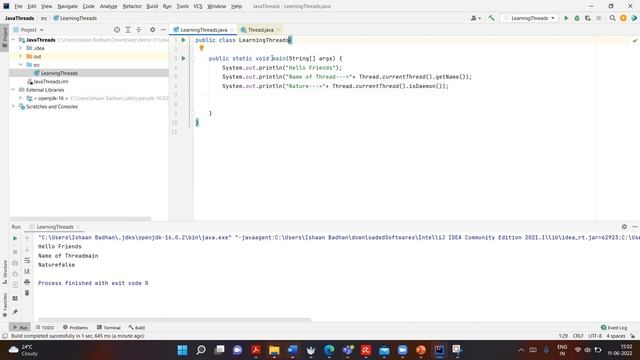Open the Refactor menu
Screen dimensions: 640x360
pos(132,6)
